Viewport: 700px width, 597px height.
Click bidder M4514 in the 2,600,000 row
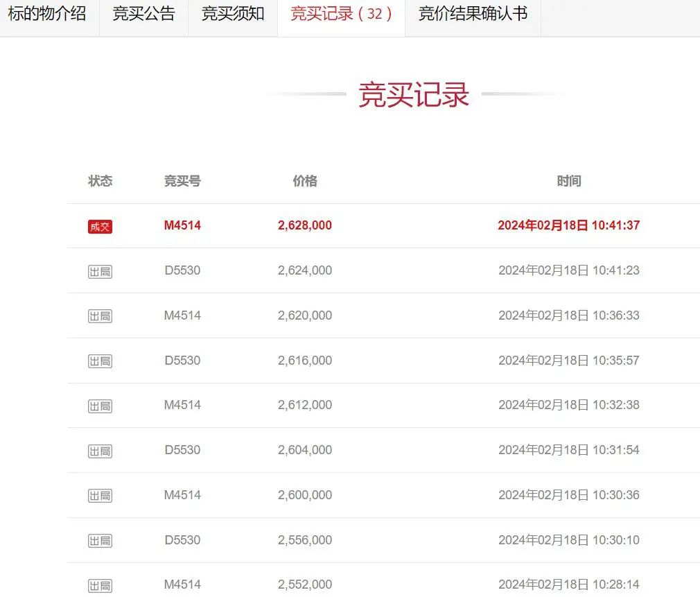[182, 495]
